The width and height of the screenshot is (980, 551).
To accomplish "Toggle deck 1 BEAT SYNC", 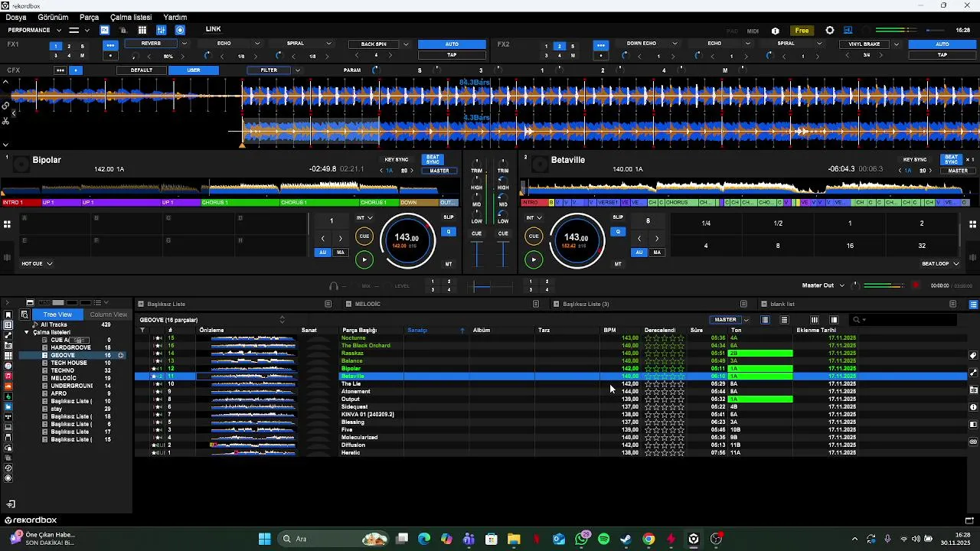I will [433, 160].
